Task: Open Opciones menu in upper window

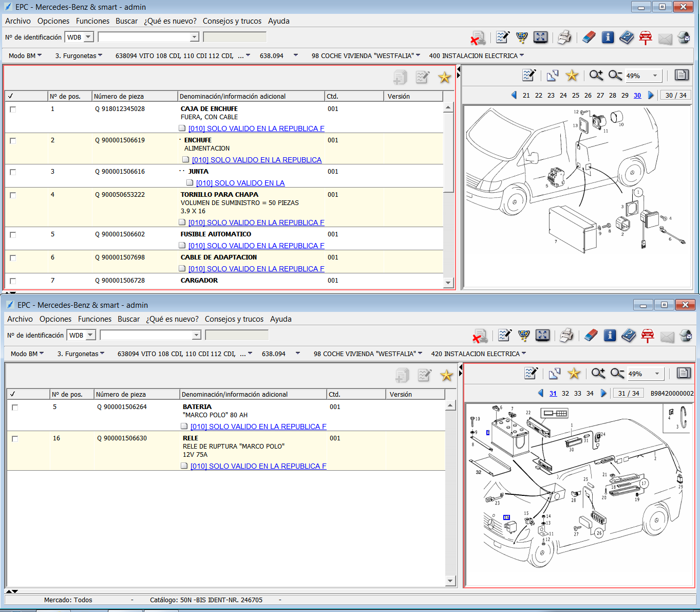Action: coord(53,21)
